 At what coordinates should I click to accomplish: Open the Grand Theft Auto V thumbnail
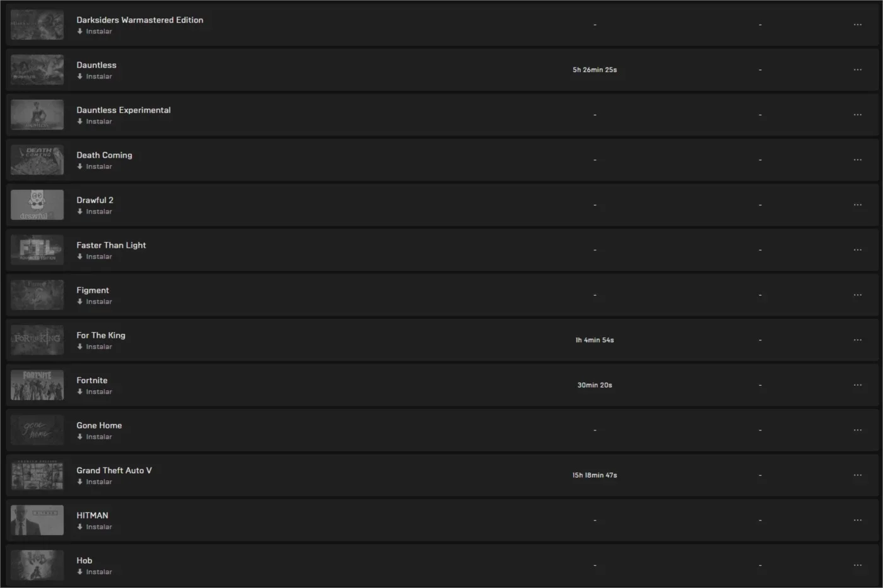pyautogui.click(x=37, y=475)
